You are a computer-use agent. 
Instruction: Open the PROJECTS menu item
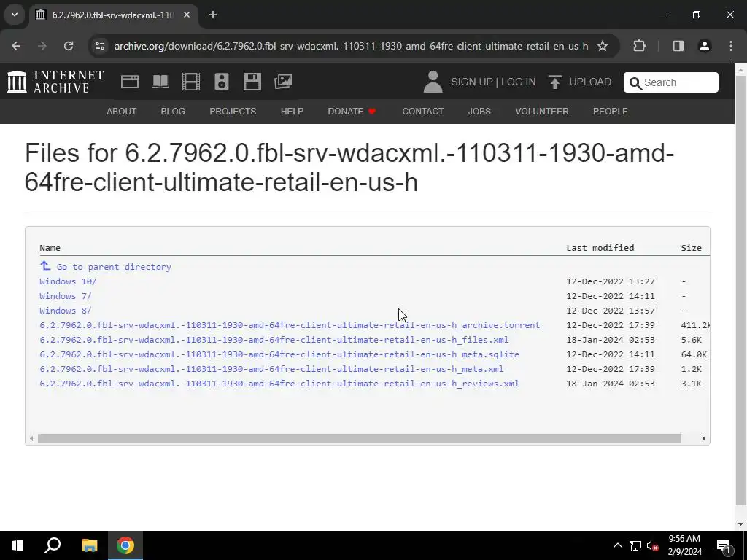click(x=233, y=112)
